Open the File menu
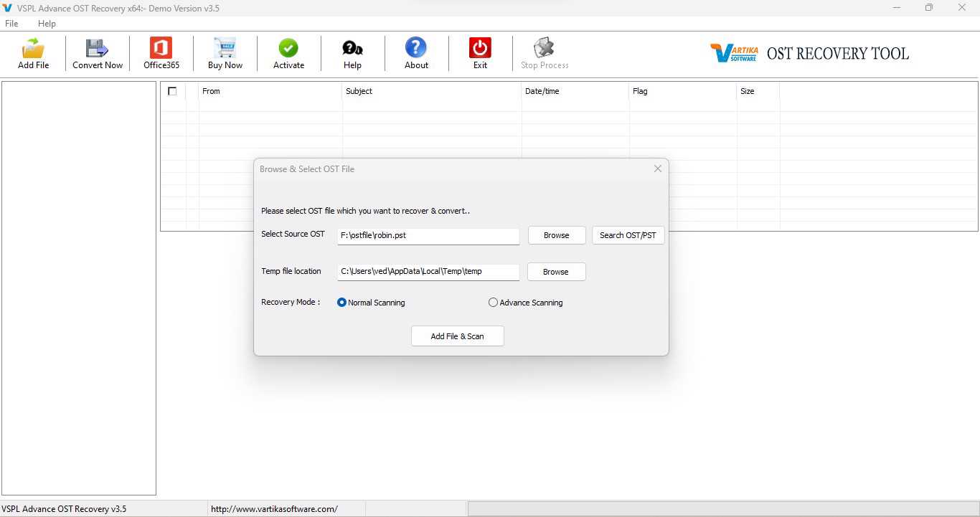The image size is (980, 517). point(11,24)
